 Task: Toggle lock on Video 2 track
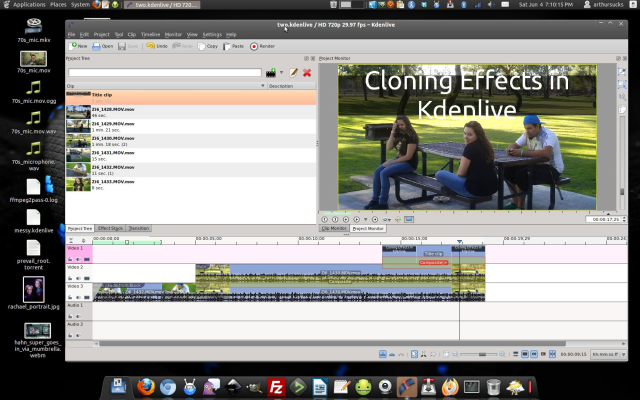[70, 278]
